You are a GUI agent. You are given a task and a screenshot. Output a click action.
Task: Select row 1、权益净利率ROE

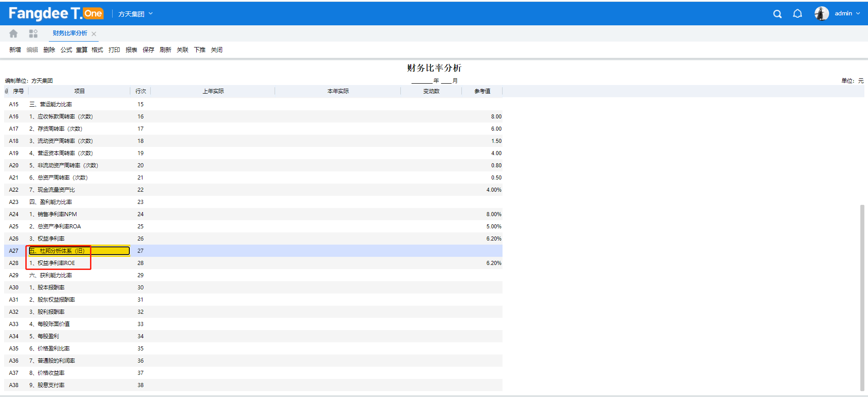click(x=253, y=263)
